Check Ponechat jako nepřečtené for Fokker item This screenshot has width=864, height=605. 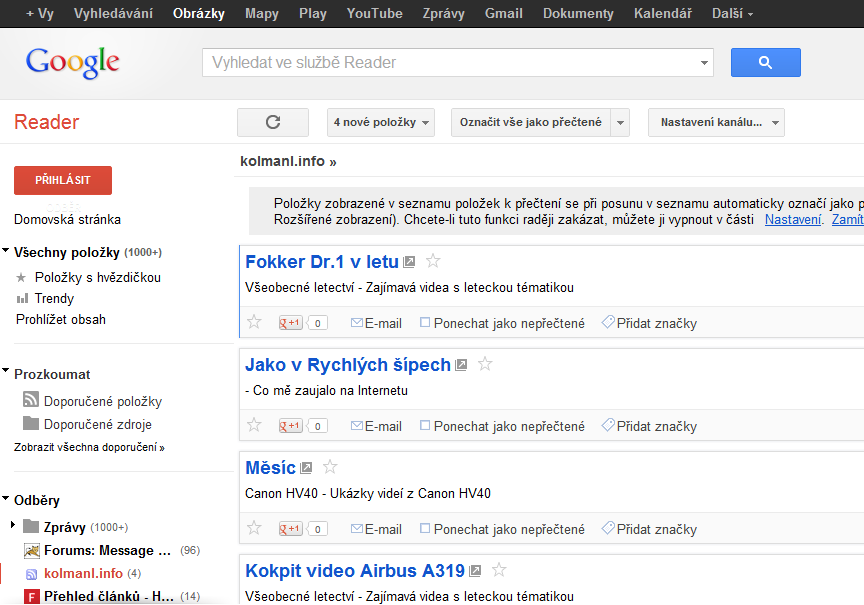click(x=425, y=323)
